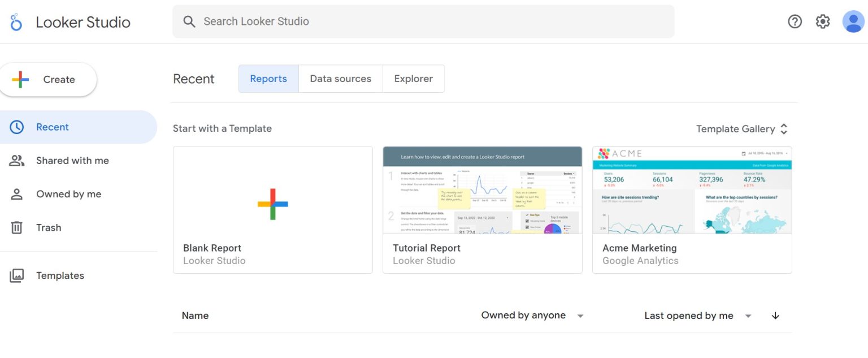Open the settings gear icon
Image resolution: width=868 pixels, height=358 pixels.
(823, 21)
